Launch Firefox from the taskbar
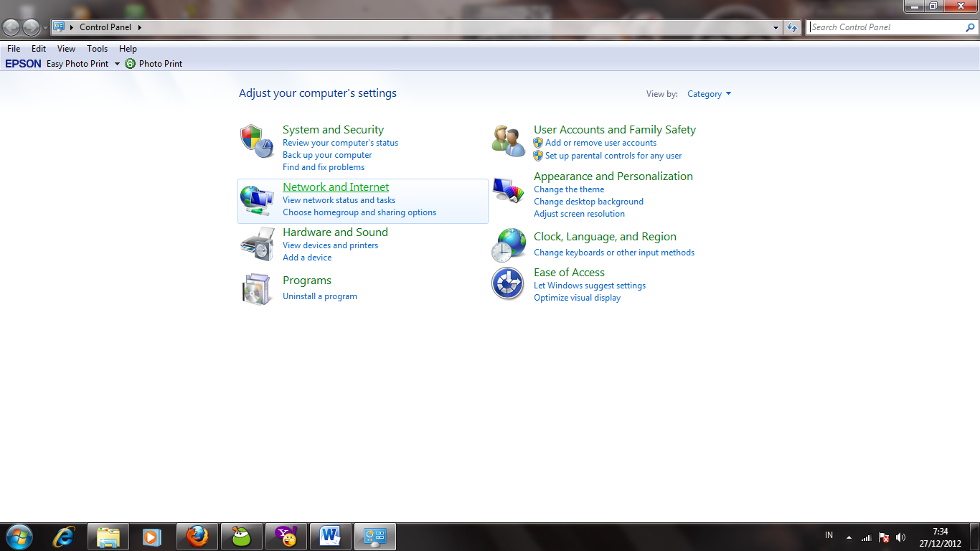Screen dimensions: 980x551 coord(197,536)
